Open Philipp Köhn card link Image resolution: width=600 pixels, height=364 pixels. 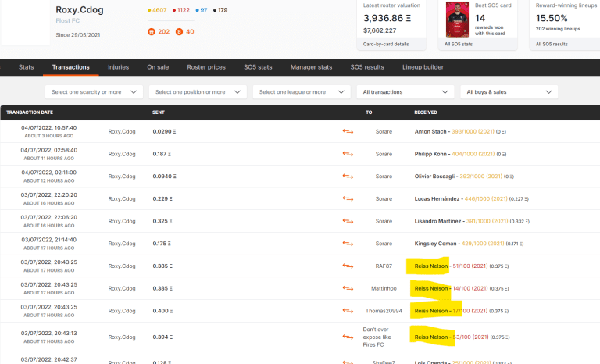click(455, 154)
